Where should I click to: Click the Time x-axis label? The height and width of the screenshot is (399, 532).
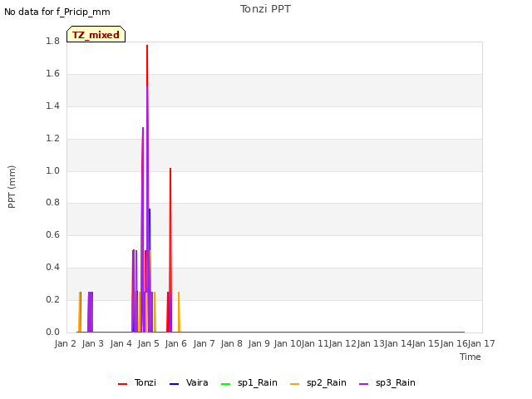pyautogui.click(x=470, y=357)
